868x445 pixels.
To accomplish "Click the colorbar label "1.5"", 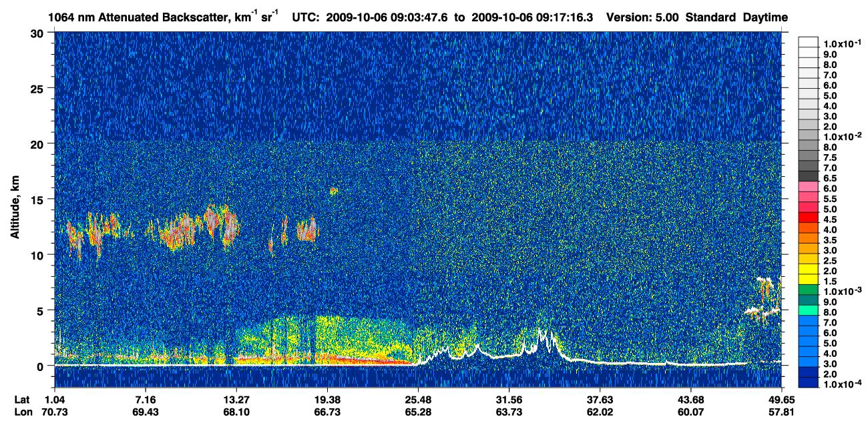I will (831, 282).
